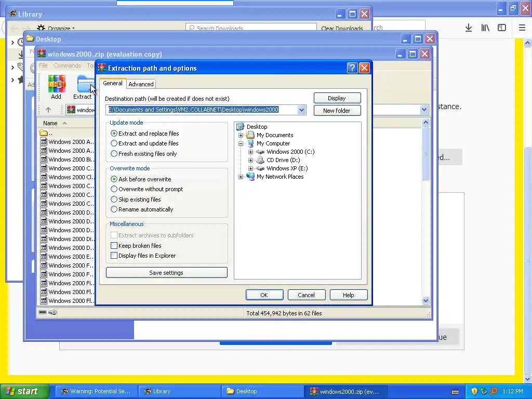
Task: Click the drive icon in WinRAR status bar
Action: point(43,312)
